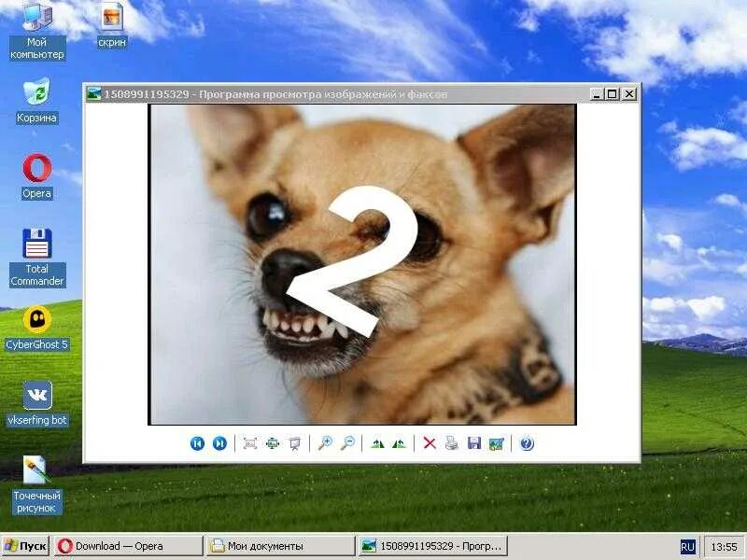Select CyberGhost 5 desktop shortcut
Screen dimensions: 747x560
(37, 329)
